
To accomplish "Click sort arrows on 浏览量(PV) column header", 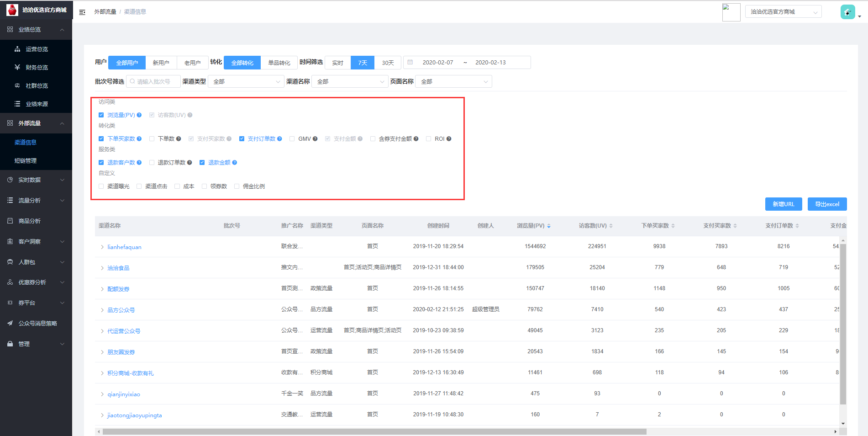I will tap(549, 226).
